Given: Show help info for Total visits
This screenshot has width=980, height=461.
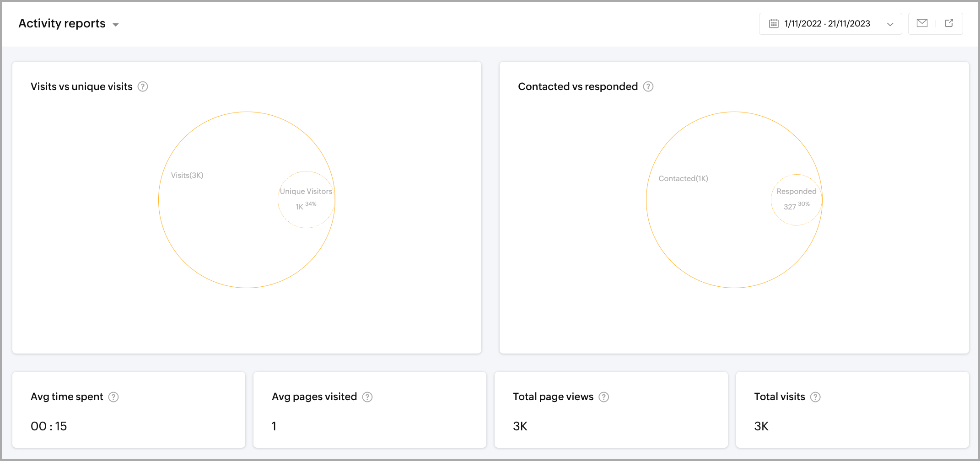Looking at the screenshot, I should [x=815, y=397].
